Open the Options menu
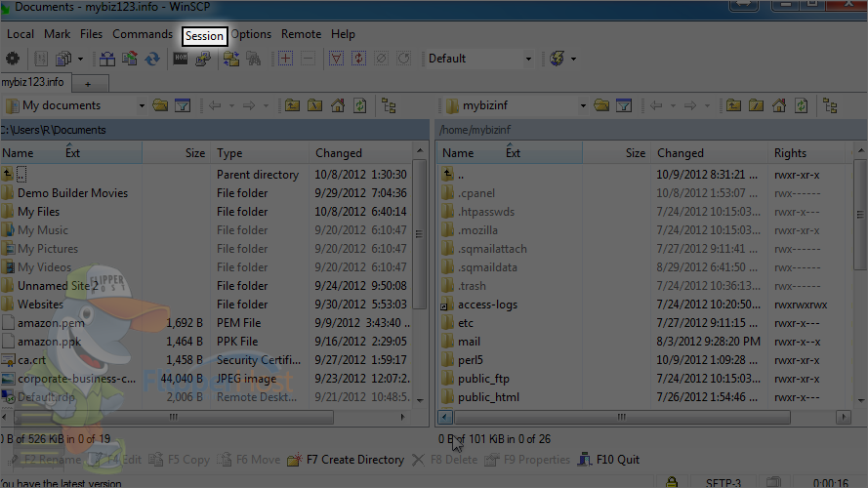The width and height of the screenshot is (868, 488). click(x=251, y=34)
